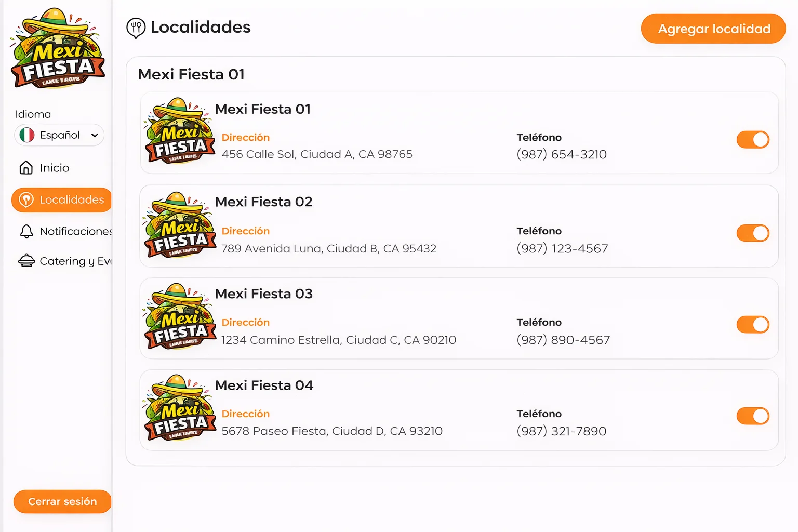Switch off Mexi Fiesta 03 location
The height and width of the screenshot is (532, 798).
pos(752,325)
